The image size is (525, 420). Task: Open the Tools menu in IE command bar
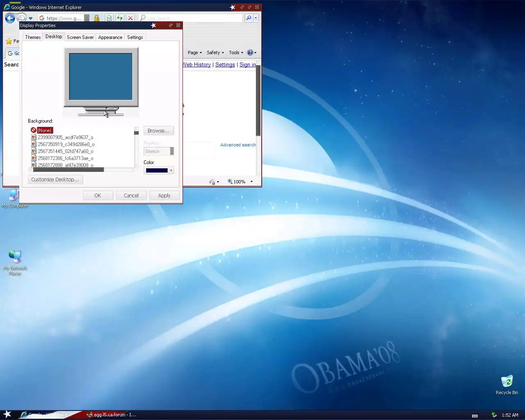pos(236,52)
